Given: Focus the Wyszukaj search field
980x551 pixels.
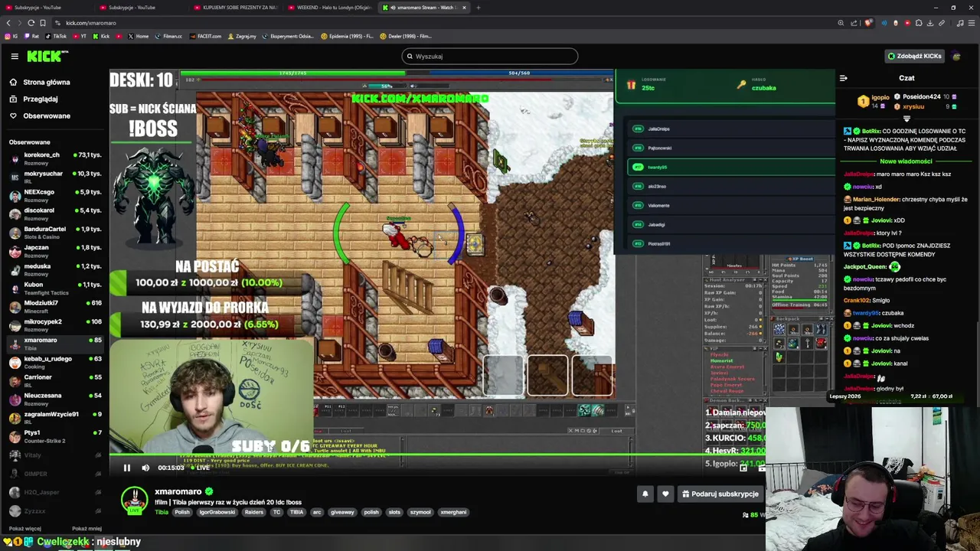Looking at the screenshot, I should point(490,56).
